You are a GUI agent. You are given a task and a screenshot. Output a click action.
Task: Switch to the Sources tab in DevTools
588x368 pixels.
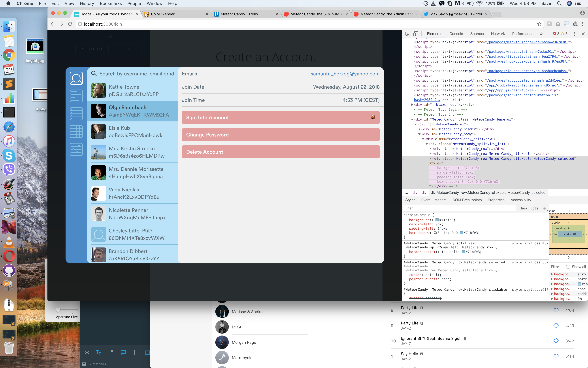[x=477, y=34]
